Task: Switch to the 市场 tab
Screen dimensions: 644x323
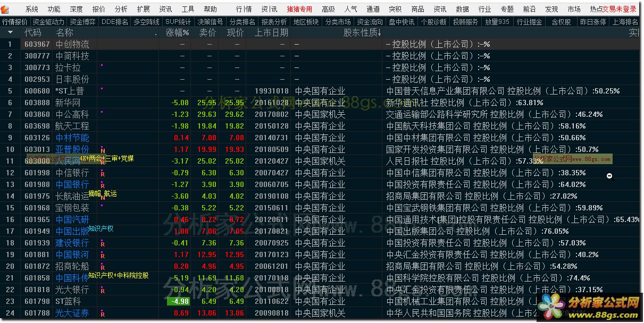Action: (x=574, y=9)
